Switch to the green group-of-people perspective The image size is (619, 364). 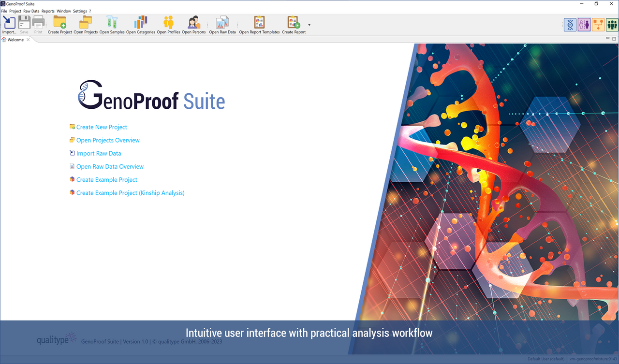coord(612,25)
